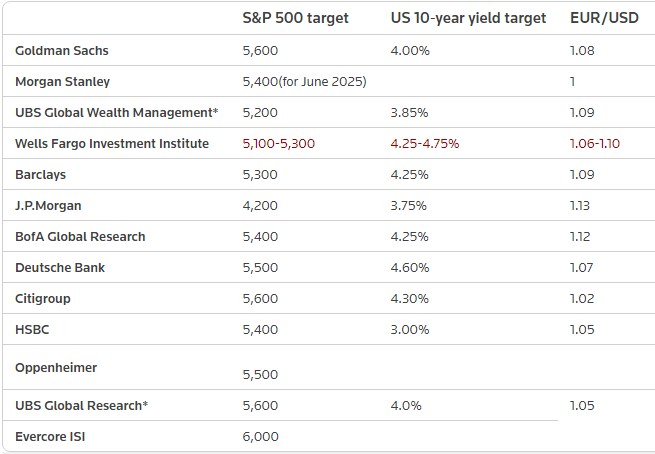Click the HSBC row label
Viewport: 655px width, 454px height.
point(34,329)
